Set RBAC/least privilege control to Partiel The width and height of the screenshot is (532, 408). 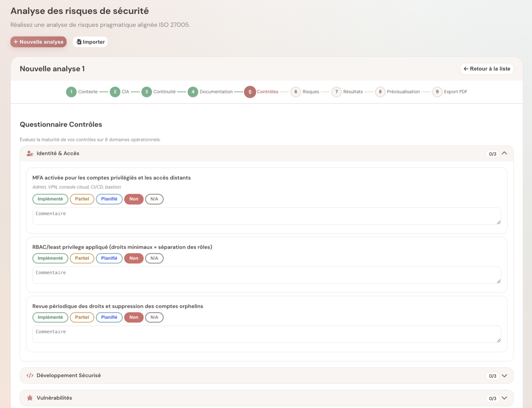tap(82, 258)
